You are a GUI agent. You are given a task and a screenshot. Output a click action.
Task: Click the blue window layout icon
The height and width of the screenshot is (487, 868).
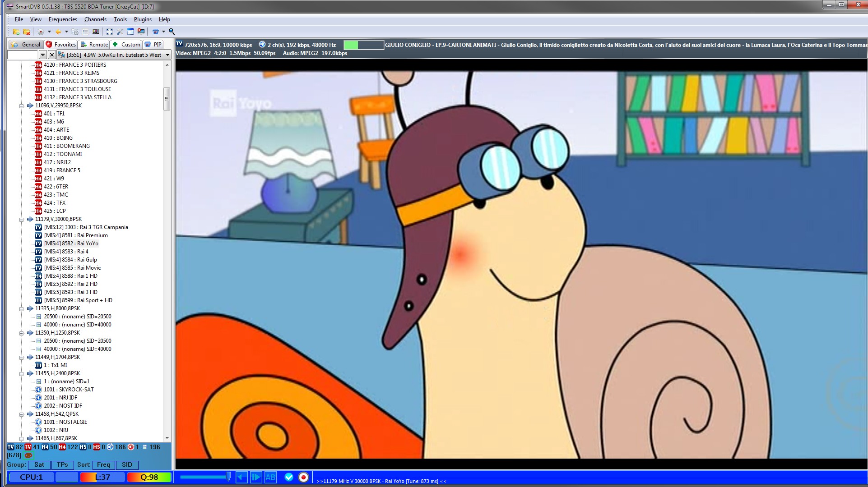click(x=130, y=32)
